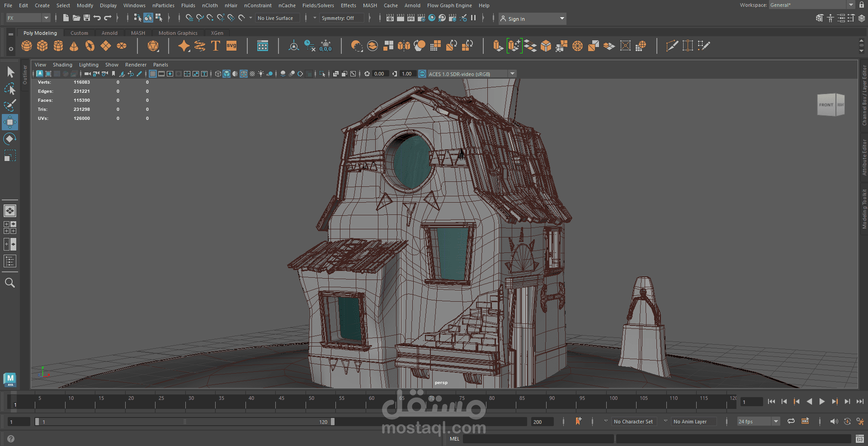
Task: Click the polygon Type text tool icon
Action: click(216, 46)
